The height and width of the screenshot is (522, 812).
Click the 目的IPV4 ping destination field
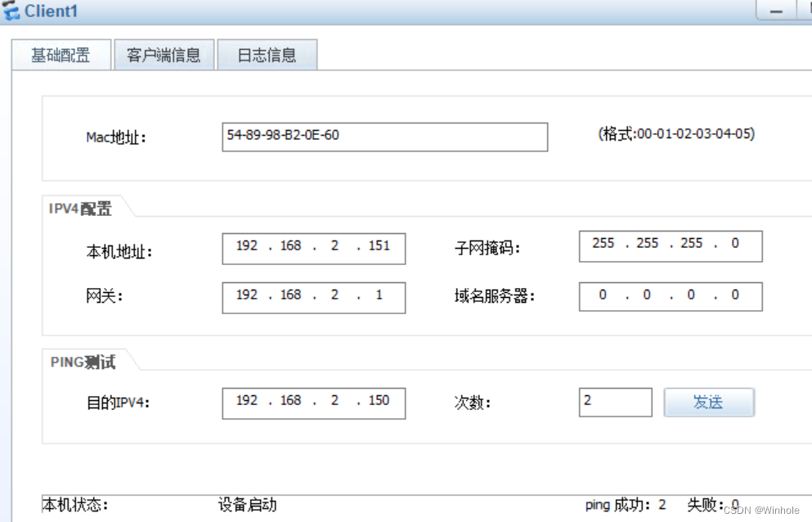click(313, 403)
